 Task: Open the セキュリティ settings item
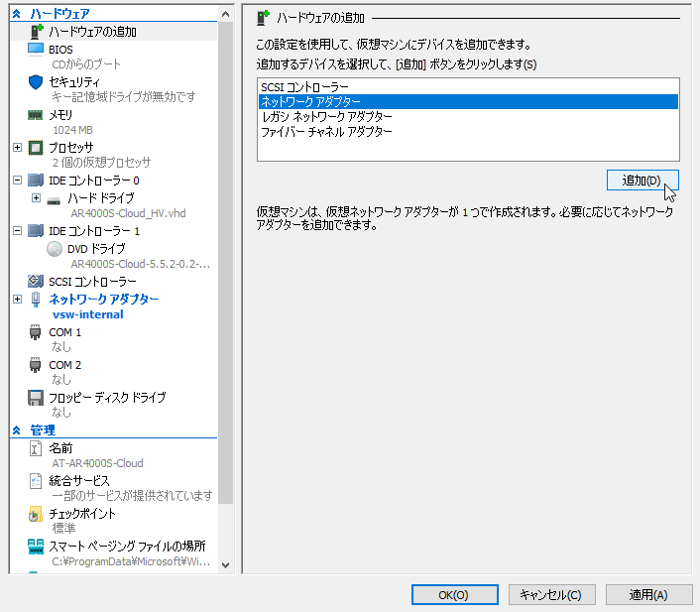(74, 82)
